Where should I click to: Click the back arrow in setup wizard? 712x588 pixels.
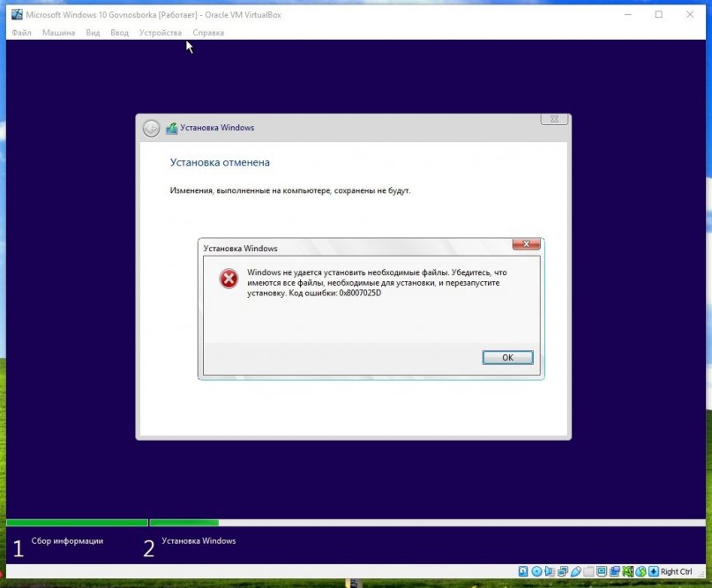tap(151, 129)
